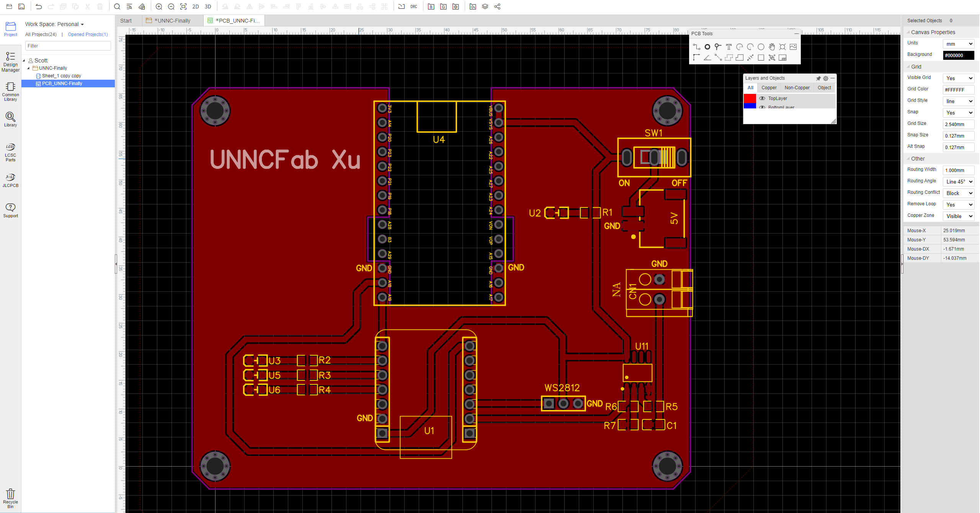Select the Image insert tool in PCB Tools
The image size is (980, 513).
point(793,47)
